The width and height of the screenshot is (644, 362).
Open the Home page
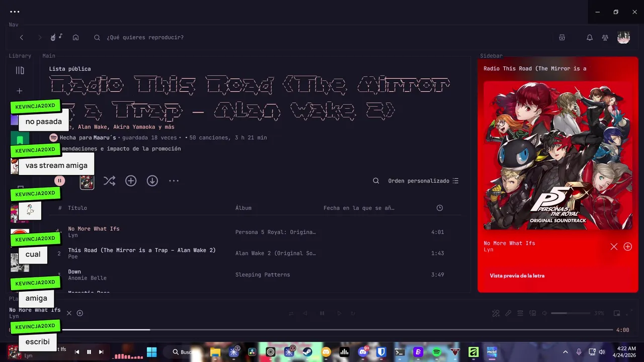(x=75, y=38)
